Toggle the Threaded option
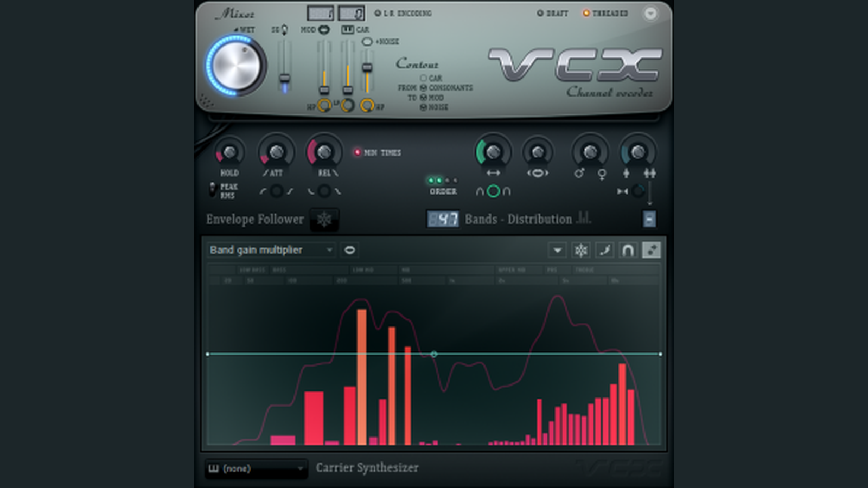This screenshot has height=488, width=868. [586, 13]
